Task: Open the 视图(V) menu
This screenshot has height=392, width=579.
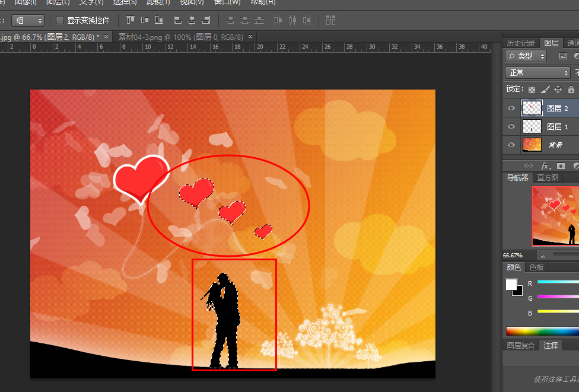Action: (192, 2)
